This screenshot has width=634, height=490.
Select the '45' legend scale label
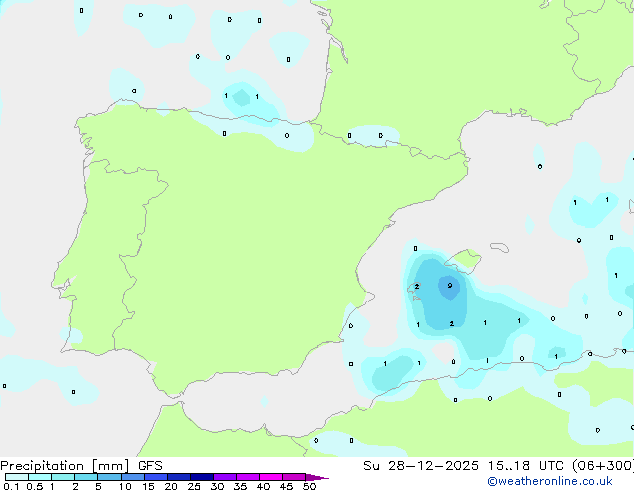click(286, 486)
